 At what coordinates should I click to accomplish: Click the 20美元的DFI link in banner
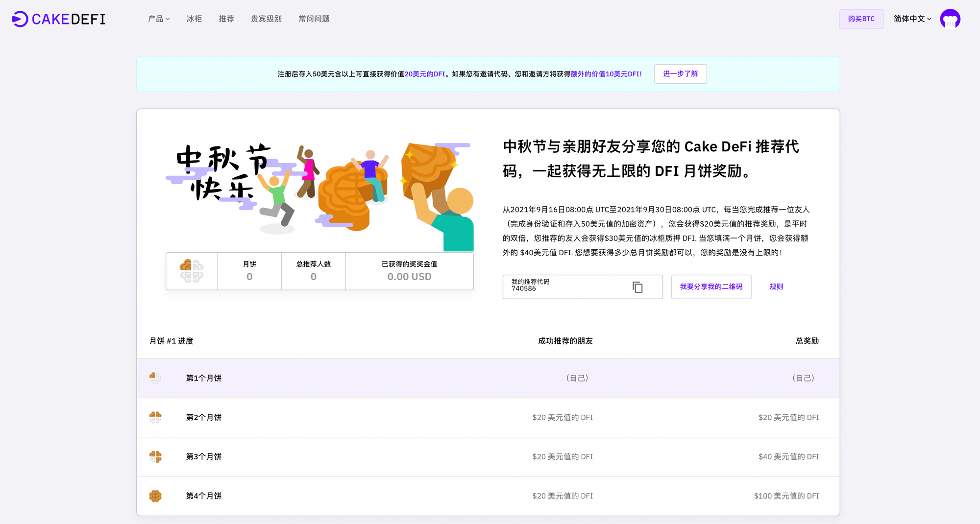[425, 74]
